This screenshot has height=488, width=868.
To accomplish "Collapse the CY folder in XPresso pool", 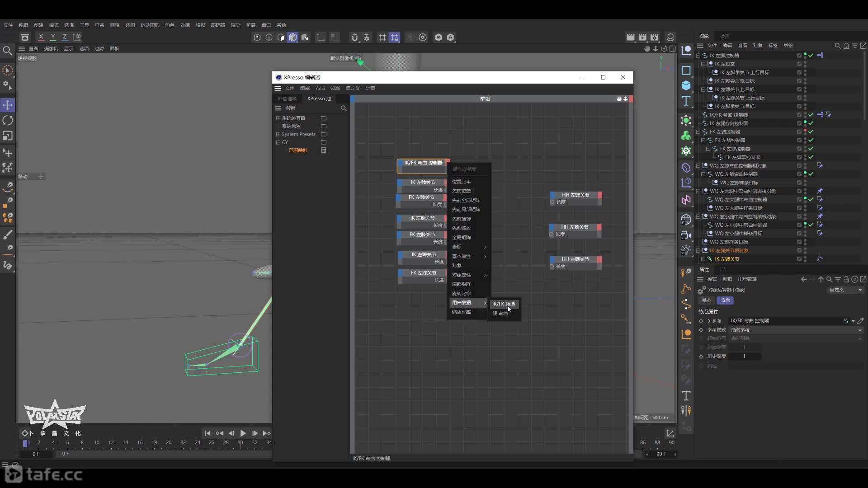I will tap(278, 142).
